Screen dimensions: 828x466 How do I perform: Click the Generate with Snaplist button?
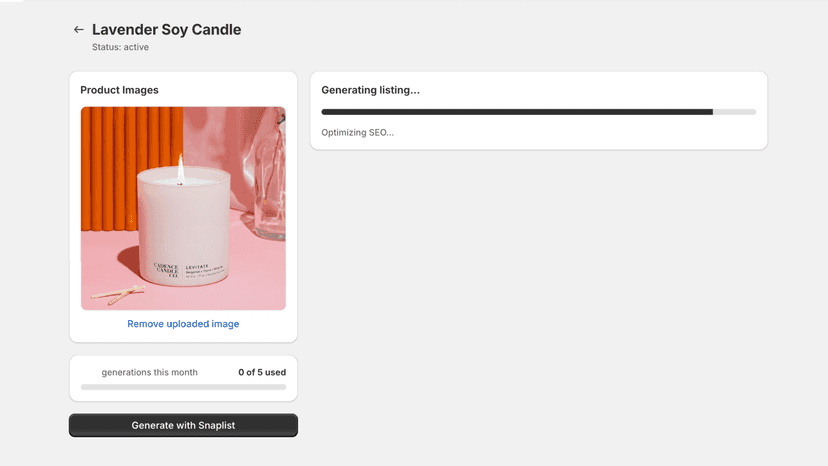pos(183,425)
